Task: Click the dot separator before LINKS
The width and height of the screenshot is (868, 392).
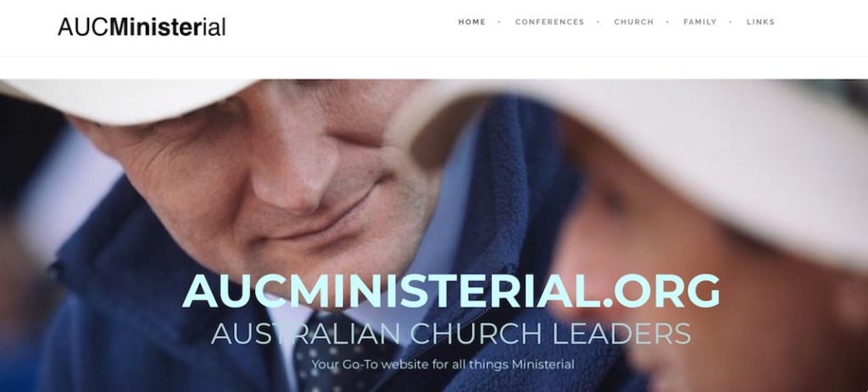Action: point(732,22)
